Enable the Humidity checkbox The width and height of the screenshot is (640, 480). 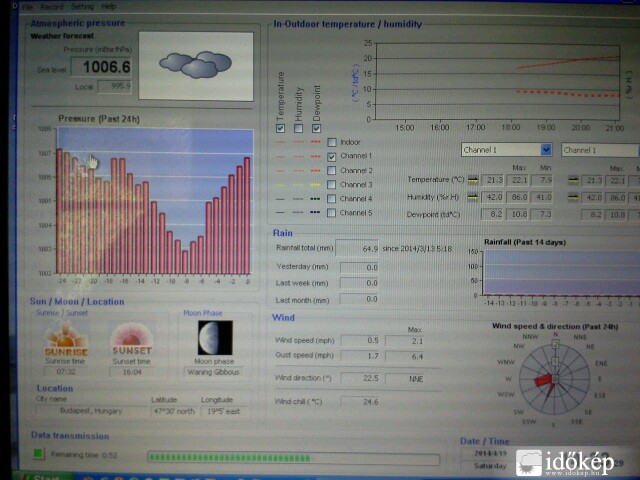coord(298,127)
